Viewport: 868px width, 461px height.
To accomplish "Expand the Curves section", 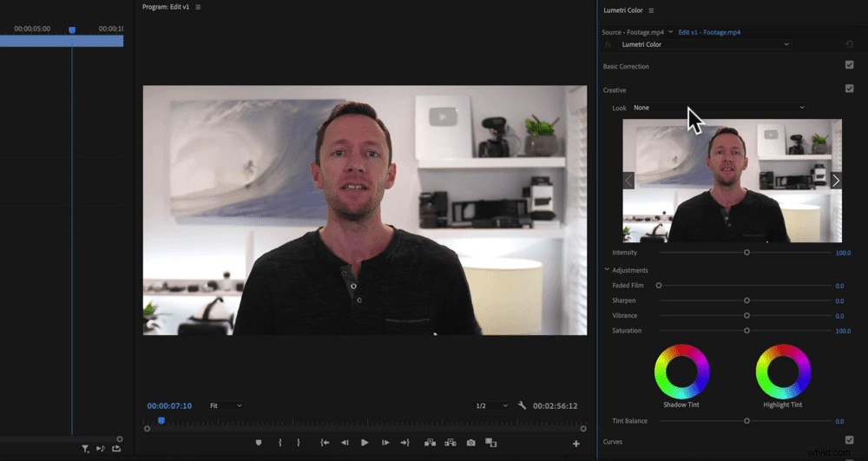I will 612,442.
